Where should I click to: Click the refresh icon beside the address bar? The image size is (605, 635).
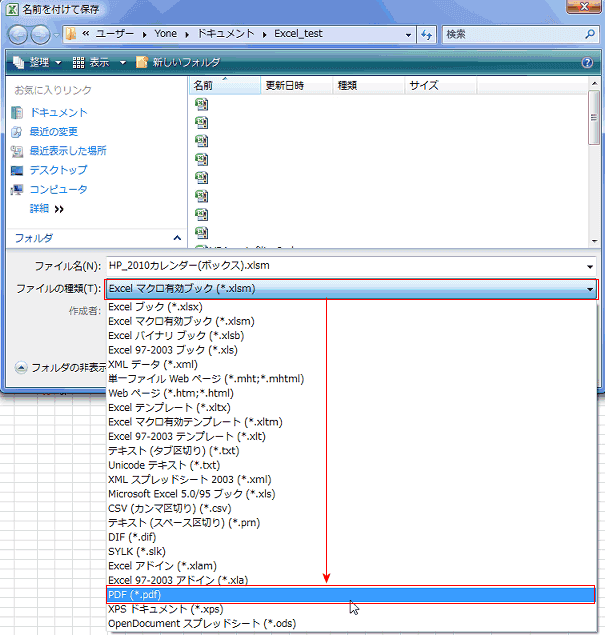(x=427, y=35)
